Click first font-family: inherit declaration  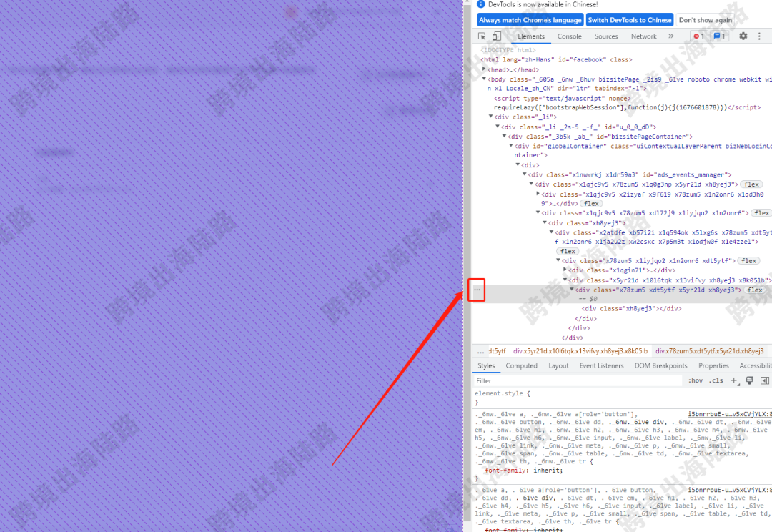click(x=523, y=471)
